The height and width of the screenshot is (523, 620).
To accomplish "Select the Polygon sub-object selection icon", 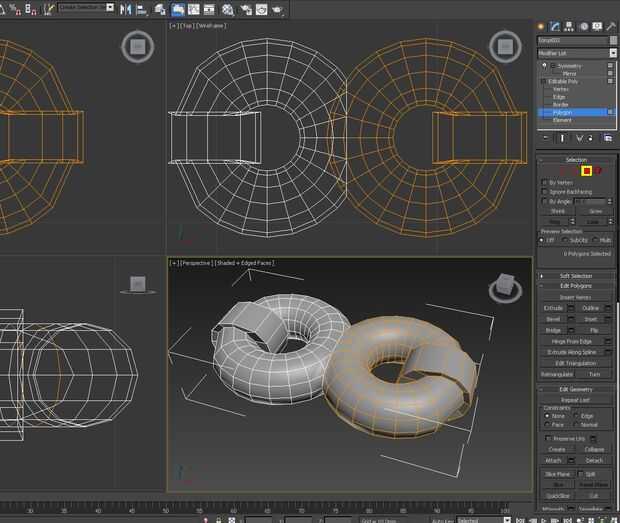I will pyautogui.click(x=587, y=171).
